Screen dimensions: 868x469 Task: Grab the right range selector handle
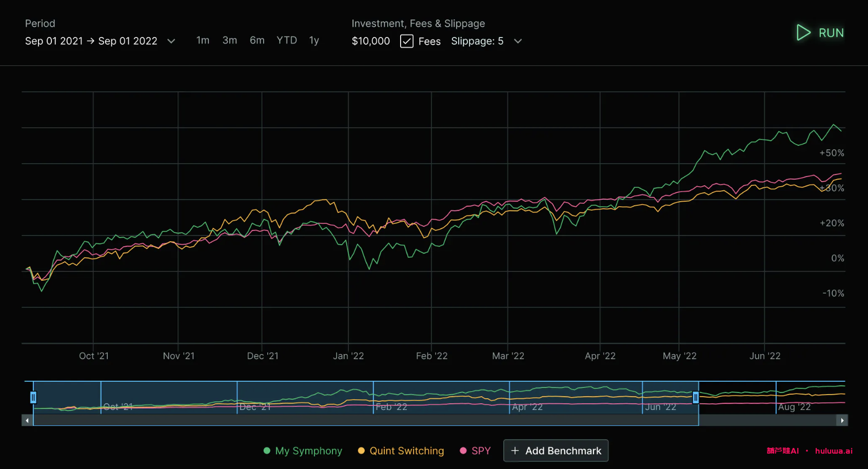click(696, 398)
